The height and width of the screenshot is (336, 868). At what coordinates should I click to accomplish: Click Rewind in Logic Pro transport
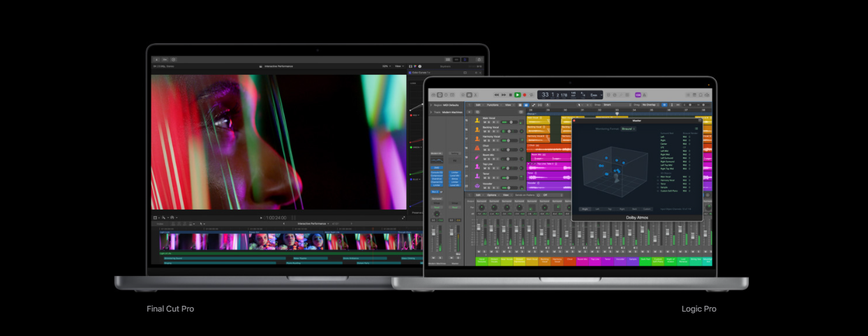[497, 95]
